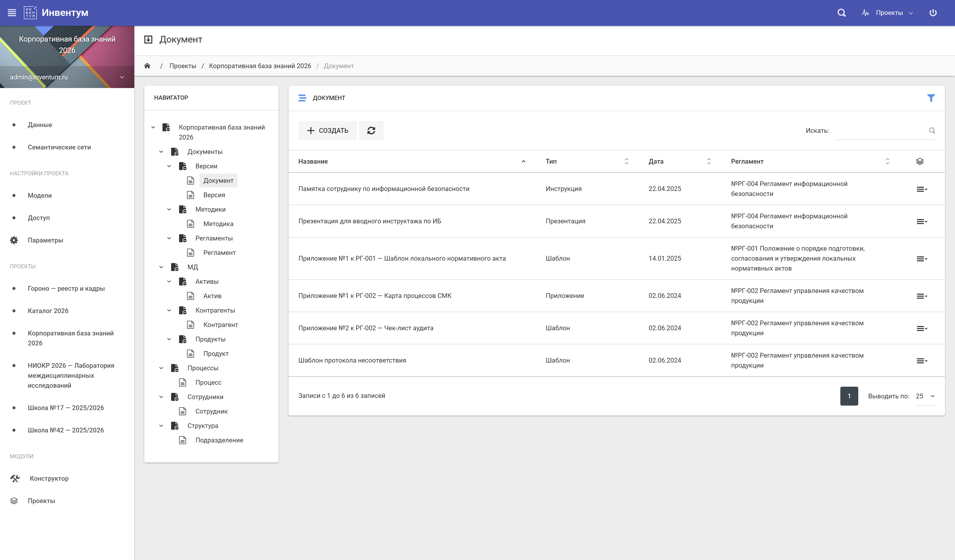Open Школа №17 — 2025/2026 project
The width and height of the screenshot is (955, 560).
tap(66, 408)
